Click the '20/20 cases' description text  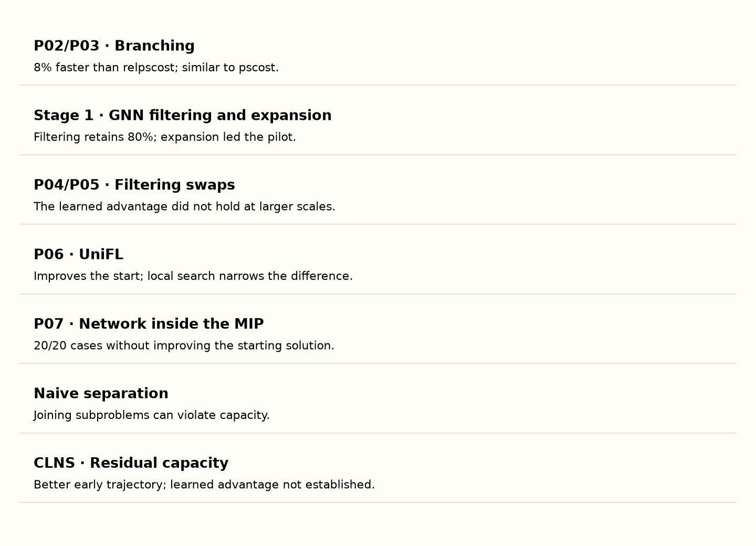pyautogui.click(x=184, y=346)
